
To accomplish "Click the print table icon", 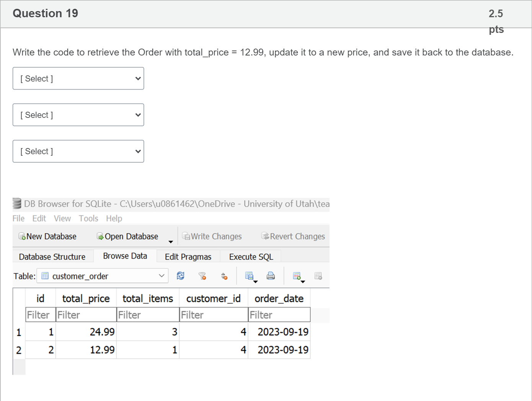I will click(x=271, y=276).
